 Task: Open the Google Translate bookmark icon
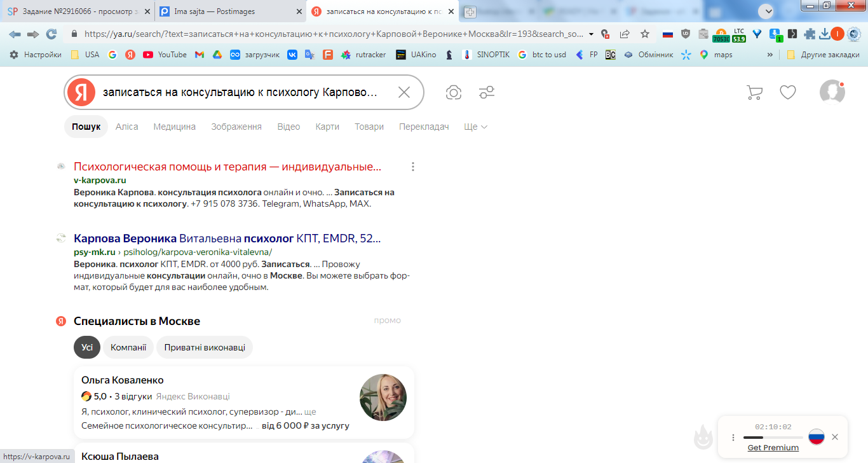click(x=309, y=55)
